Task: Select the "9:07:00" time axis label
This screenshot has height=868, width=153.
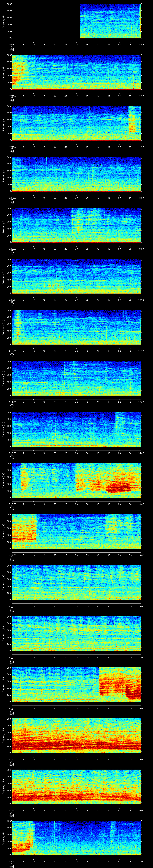Action: (12, 198)
